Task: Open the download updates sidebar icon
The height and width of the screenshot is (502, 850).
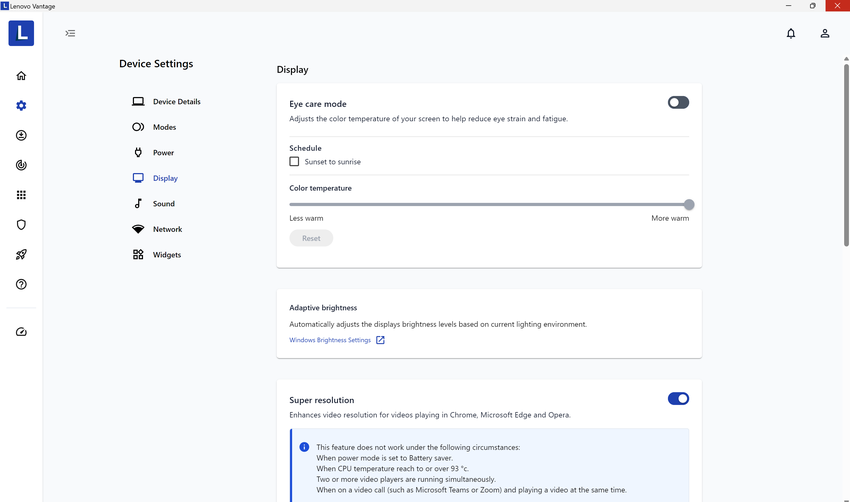Action: (x=21, y=135)
